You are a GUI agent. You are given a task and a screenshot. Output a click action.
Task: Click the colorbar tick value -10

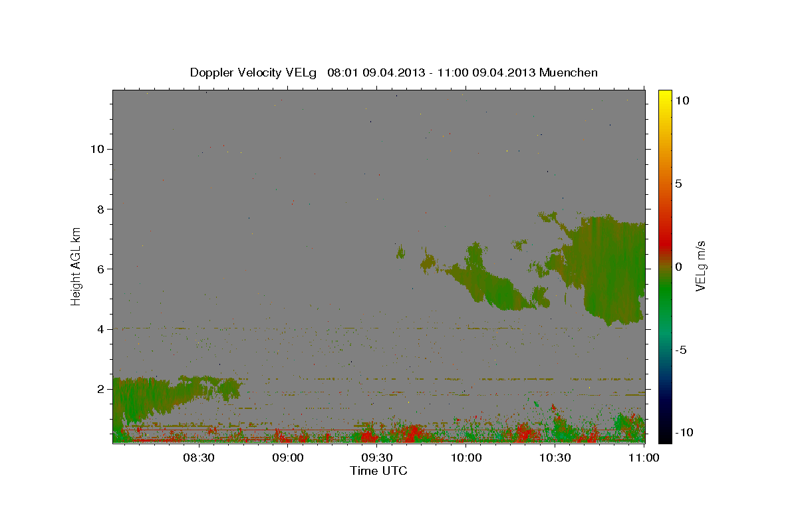[683, 433]
